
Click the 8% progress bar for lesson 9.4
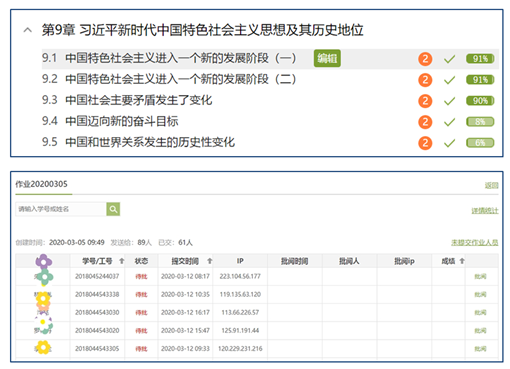tap(480, 122)
